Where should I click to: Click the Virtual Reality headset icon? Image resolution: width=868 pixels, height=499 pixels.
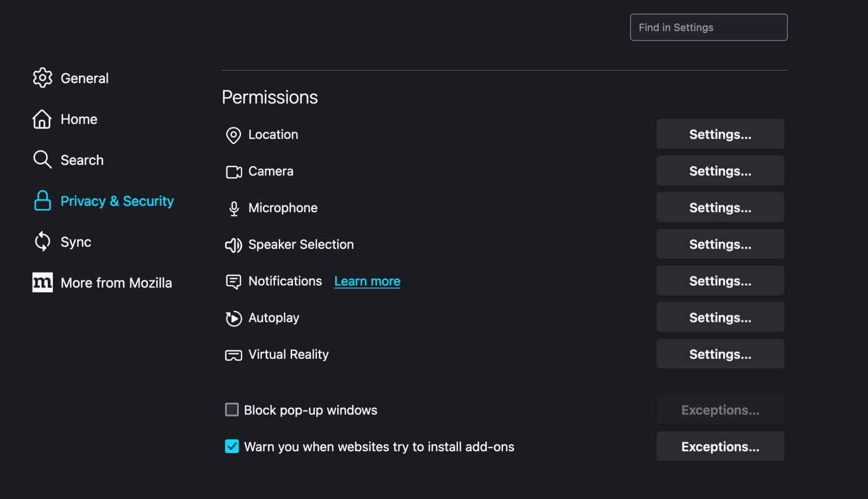tap(233, 355)
